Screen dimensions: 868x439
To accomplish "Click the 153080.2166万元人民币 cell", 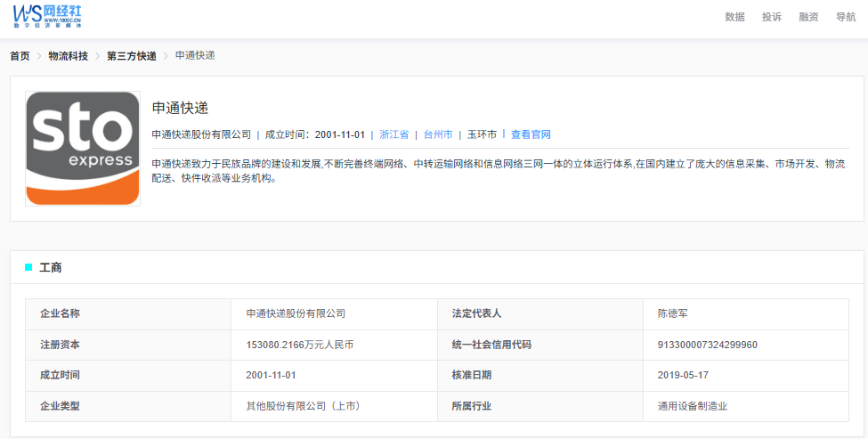I will pos(335,345).
